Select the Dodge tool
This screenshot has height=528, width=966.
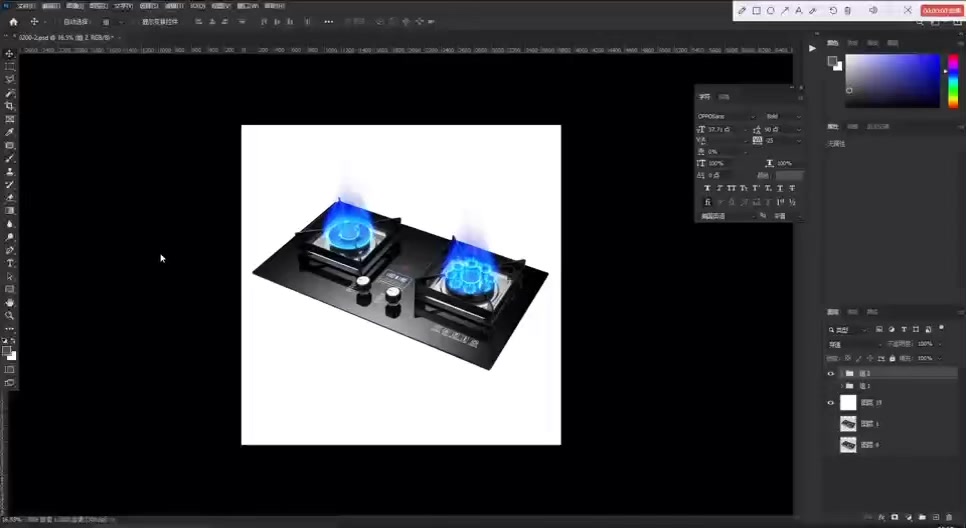pyautogui.click(x=9, y=237)
